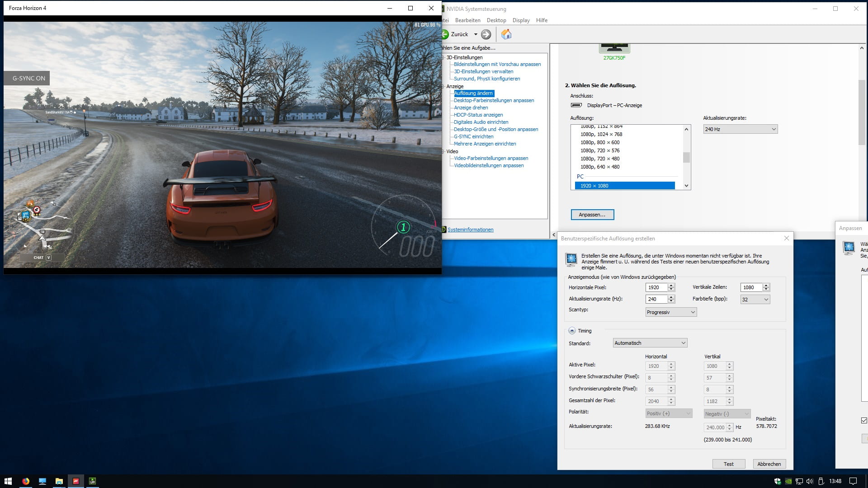The width and height of the screenshot is (868, 488).
Task: Switch to the red taskbar app
Action: point(76,481)
